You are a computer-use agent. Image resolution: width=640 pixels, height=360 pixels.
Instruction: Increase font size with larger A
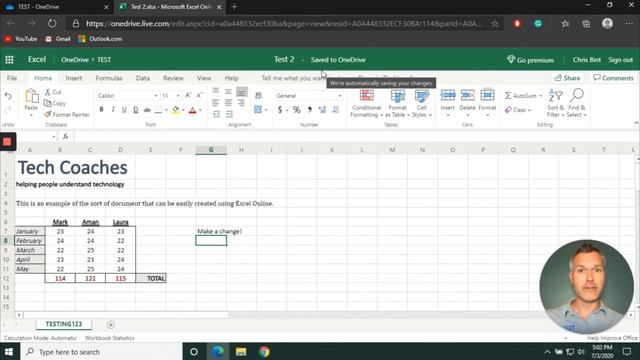[188, 96]
